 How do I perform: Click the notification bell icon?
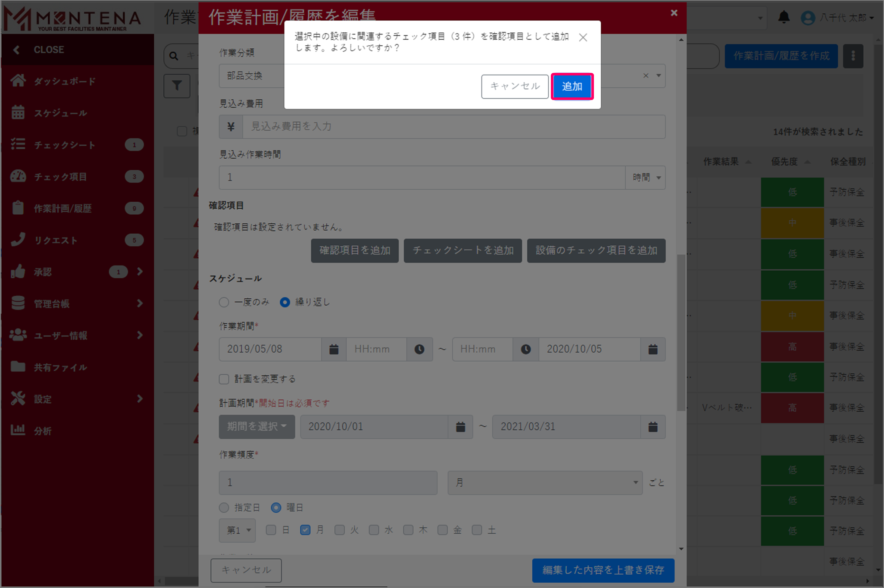tap(784, 17)
